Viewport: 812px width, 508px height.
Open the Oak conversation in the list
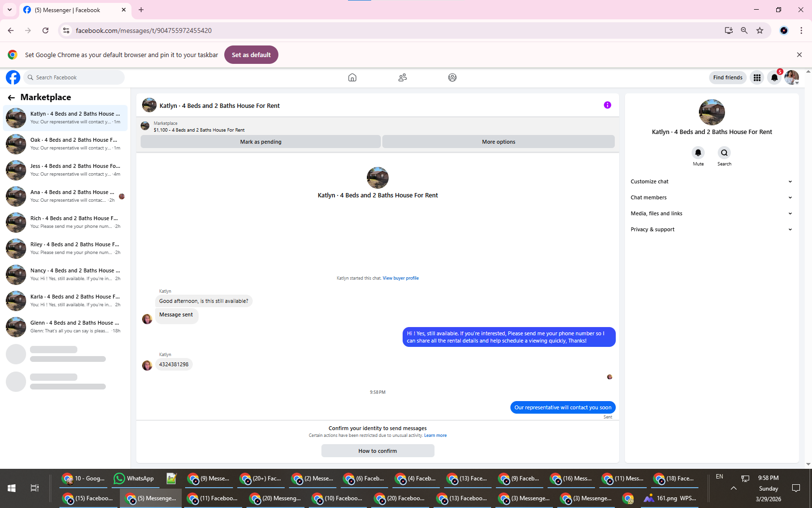click(x=65, y=144)
